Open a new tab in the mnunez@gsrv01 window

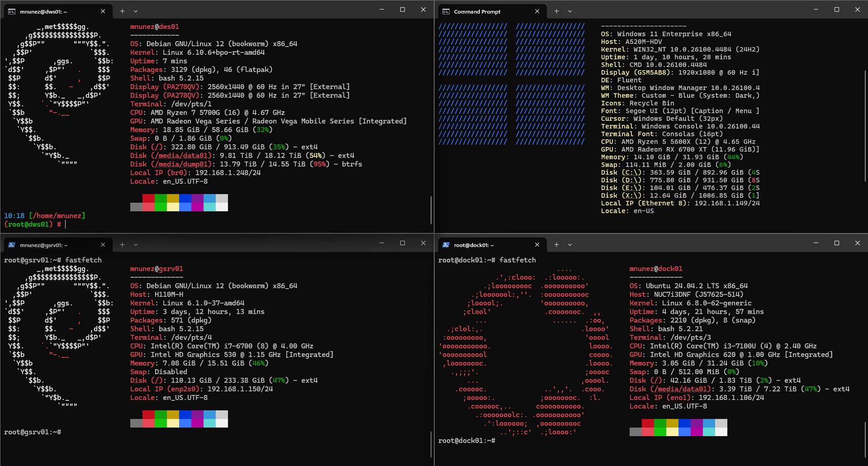pos(122,245)
